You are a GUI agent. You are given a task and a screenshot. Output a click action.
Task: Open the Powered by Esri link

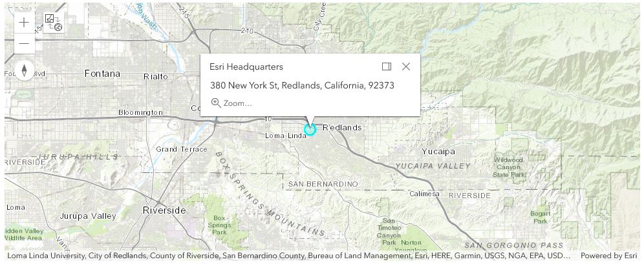click(608, 256)
